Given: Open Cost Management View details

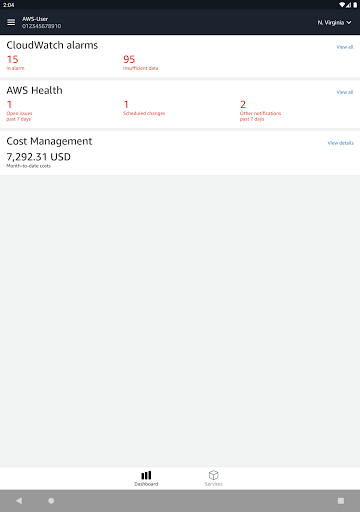Looking at the screenshot, I should click(340, 143).
